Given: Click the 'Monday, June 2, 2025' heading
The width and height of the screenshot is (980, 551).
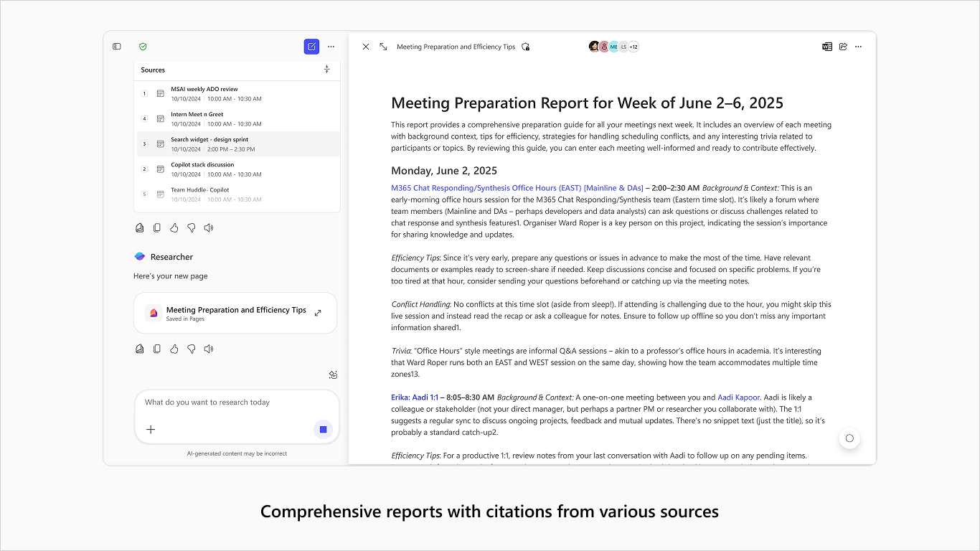Looking at the screenshot, I should click(x=444, y=171).
